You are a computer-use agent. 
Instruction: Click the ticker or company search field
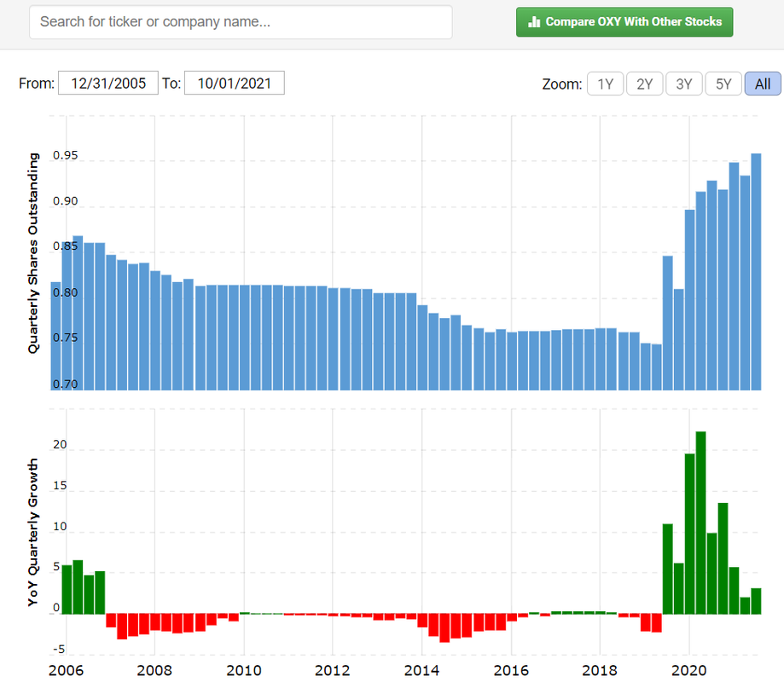click(241, 22)
